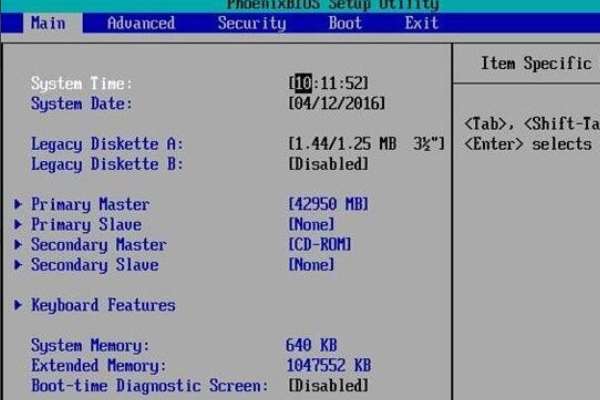The image size is (600, 400).
Task: Toggle Boot-time Diagnostic Screen Disabled value
Action: point(328,385)
